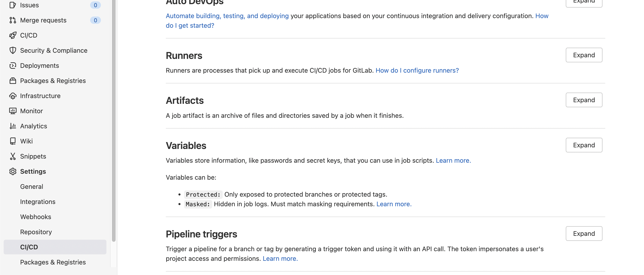The height and width of the screenshot is (275, 644).
Task: Open the CI/CD rocket icon in sidebar
Action: coord(13,35)
